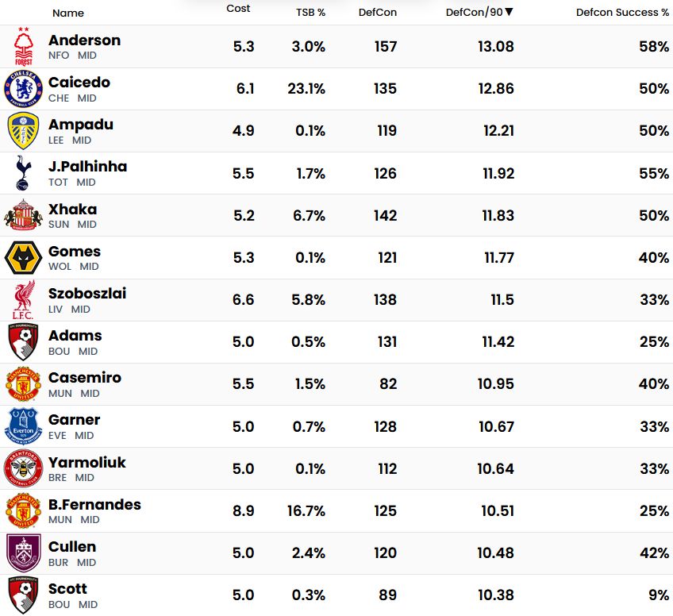Click the Brentford crest next to Yarmoliuk
This screenshot has height=616, width=673.
(x=23, y=468)
